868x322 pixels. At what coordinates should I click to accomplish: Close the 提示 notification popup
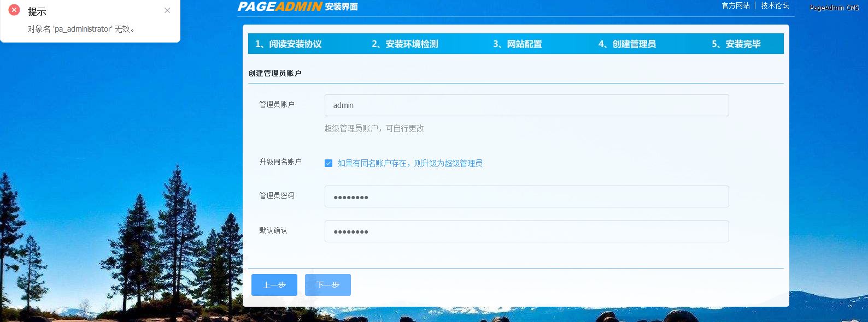click(x=167, y=10)
